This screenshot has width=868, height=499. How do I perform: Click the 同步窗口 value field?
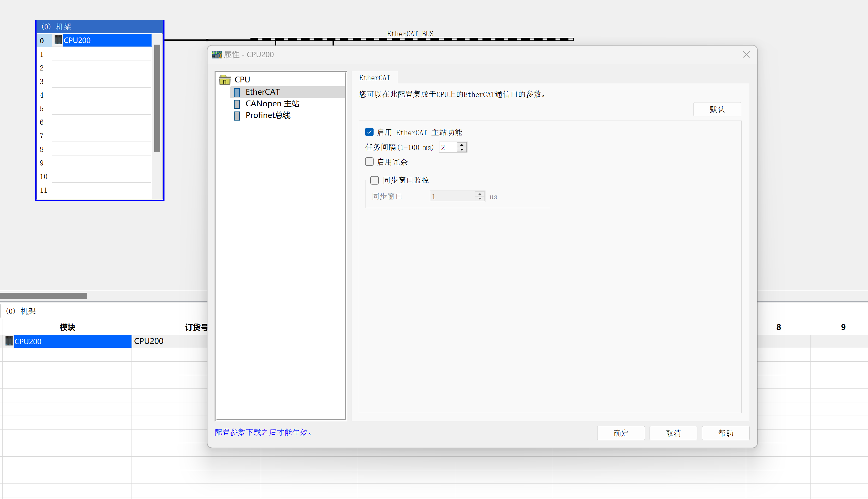(452, 196)
